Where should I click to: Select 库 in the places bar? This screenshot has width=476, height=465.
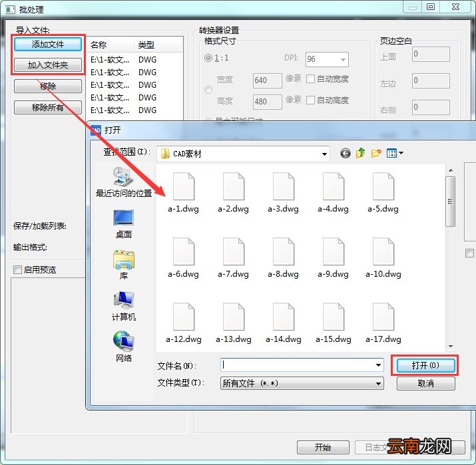click(x=124, y=265)
